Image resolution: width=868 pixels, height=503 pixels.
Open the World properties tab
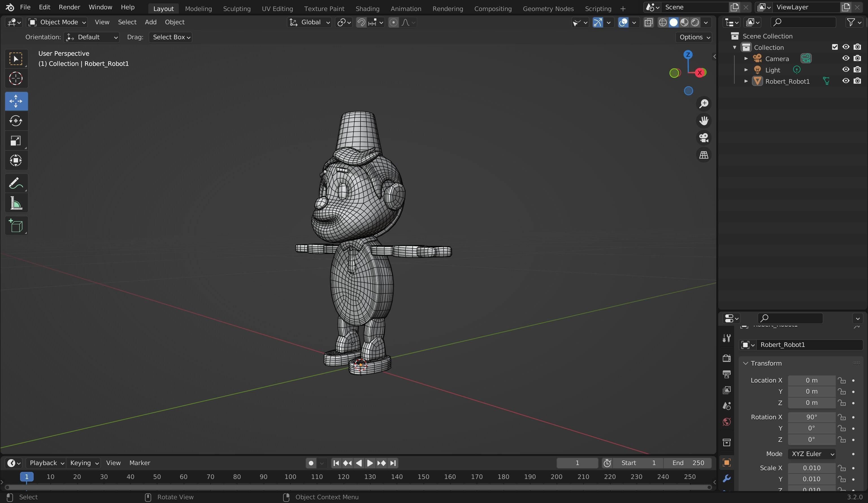pyautogui.click(x=726, y=422)
